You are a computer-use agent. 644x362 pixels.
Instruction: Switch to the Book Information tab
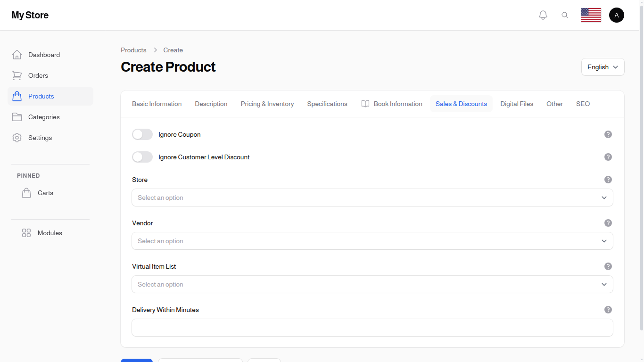[392, 104]
